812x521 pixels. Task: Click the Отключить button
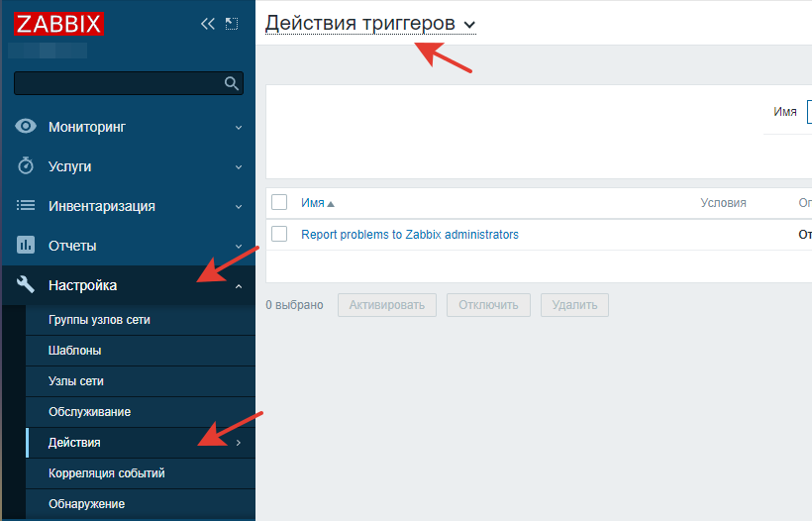click(488, 305)
